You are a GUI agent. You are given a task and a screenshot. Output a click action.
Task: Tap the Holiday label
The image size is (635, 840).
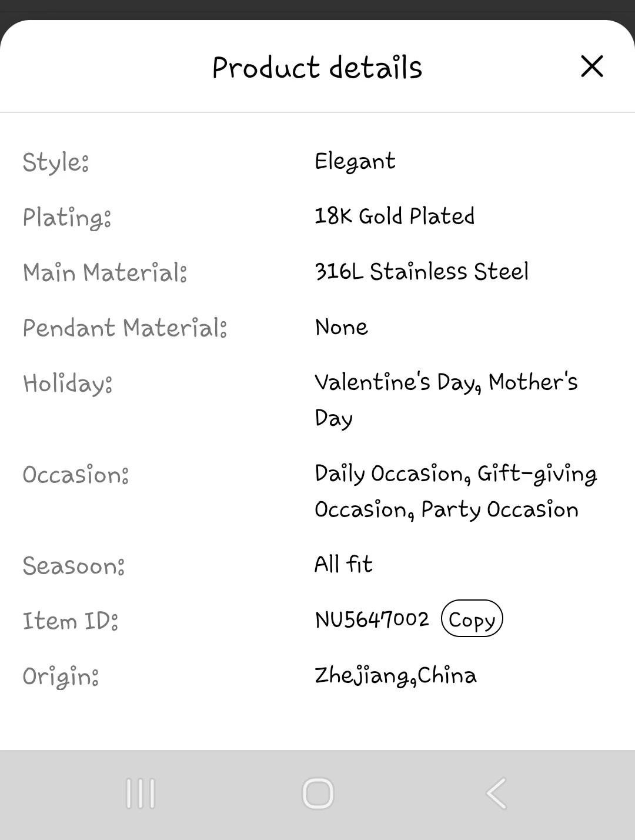click(x=68, y=384)
